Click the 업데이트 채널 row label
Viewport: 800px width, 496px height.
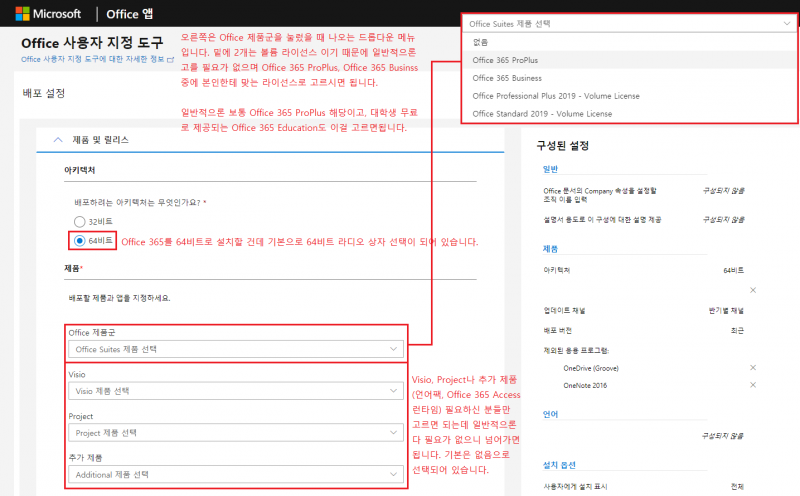coord(564,310)
